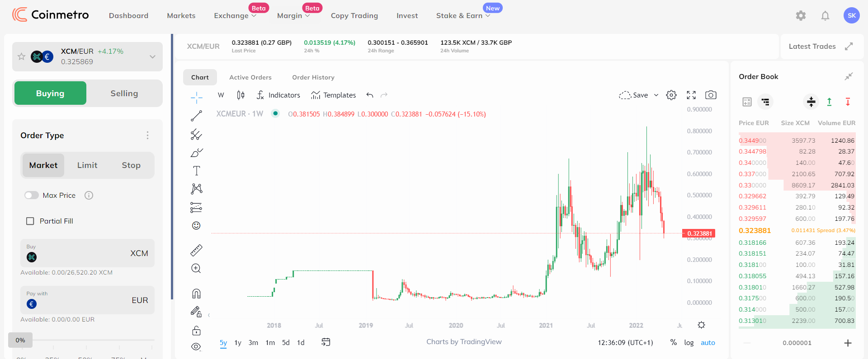The width and height of the screenshot is (868, 359).
Task: Show only buy orders in order book
Action: tap(829, 102)
